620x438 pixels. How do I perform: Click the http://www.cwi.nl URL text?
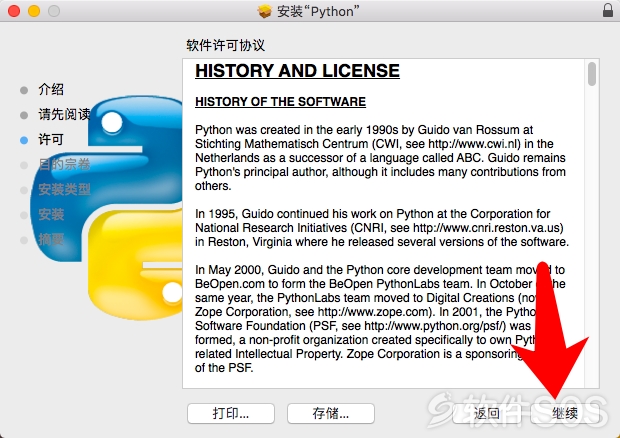pos(474,144)
